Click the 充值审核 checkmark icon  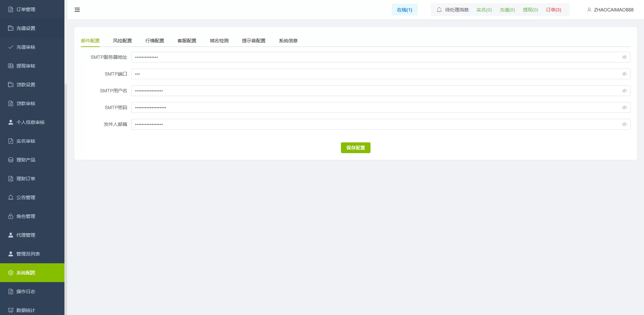pos(11,47)
